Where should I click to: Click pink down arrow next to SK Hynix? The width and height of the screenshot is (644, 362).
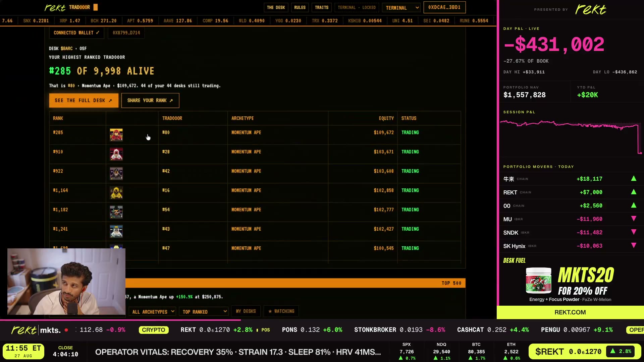point(634,245)
